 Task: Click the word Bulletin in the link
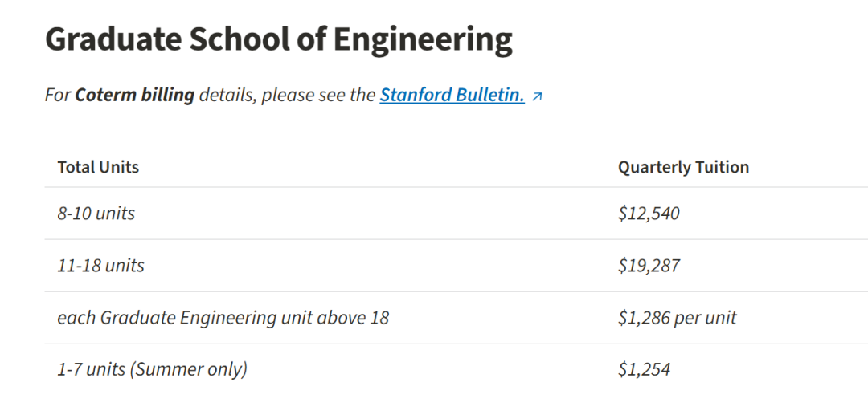(x=489, y=96)
